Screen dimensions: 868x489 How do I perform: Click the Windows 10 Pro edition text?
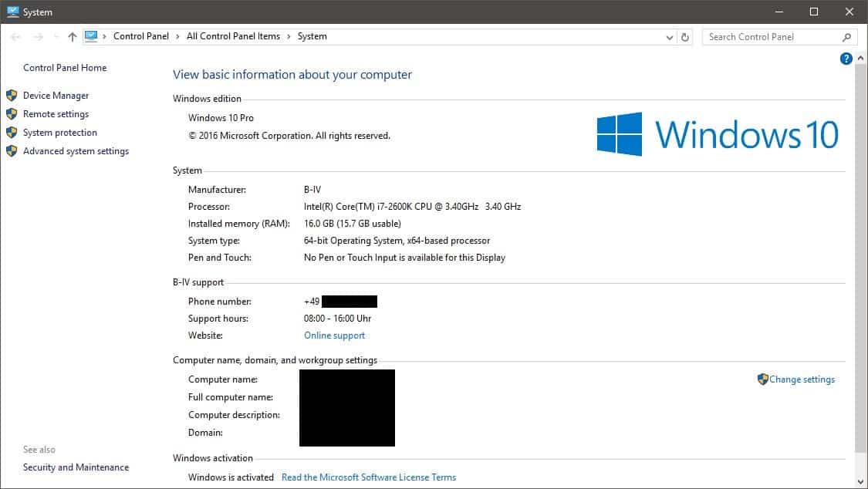221,118
